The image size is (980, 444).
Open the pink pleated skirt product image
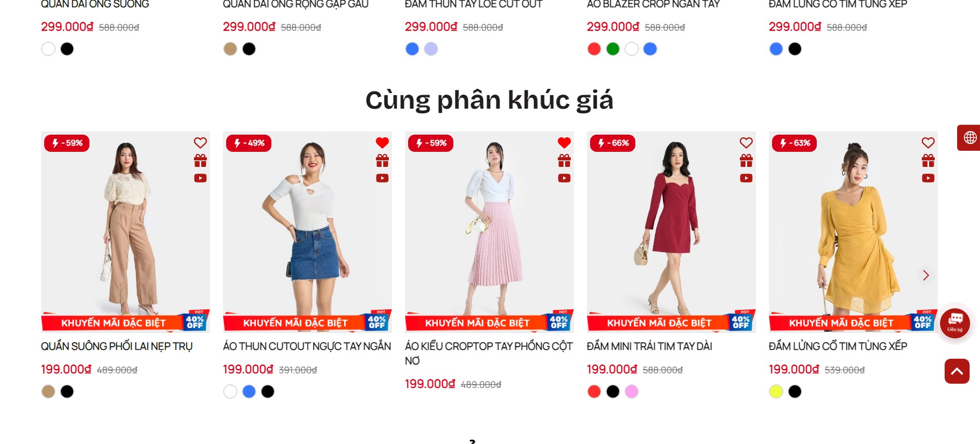[x=489, y=231]
